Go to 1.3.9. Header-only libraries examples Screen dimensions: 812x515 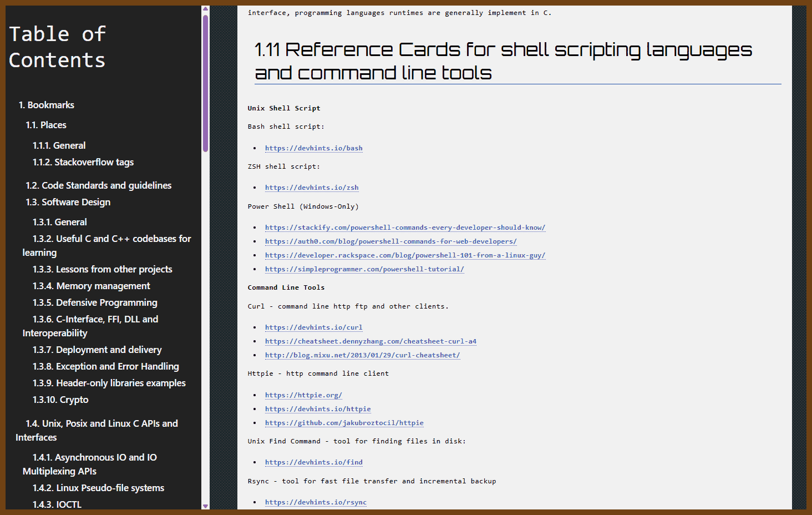pyautogui.click(x=109, y=383)
